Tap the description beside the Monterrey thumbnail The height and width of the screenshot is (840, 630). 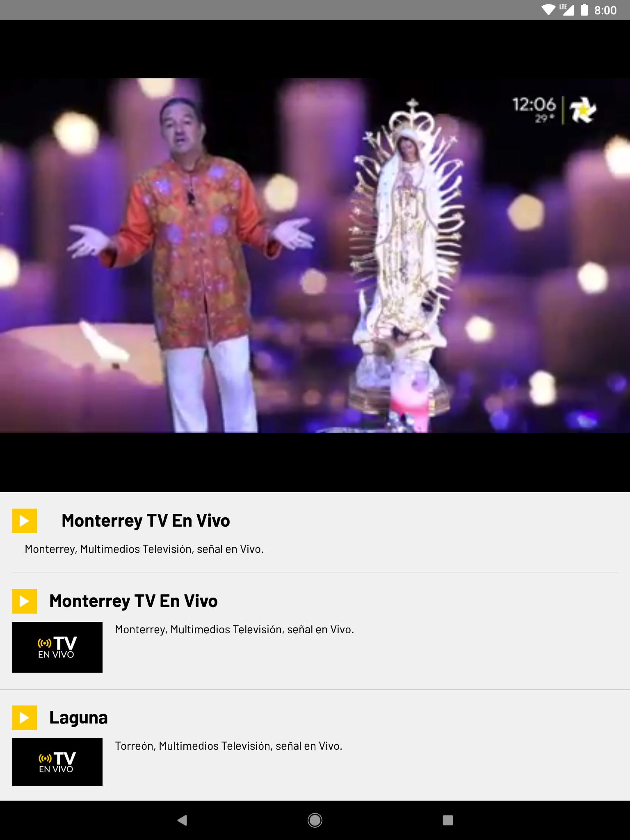pos(234,629)
